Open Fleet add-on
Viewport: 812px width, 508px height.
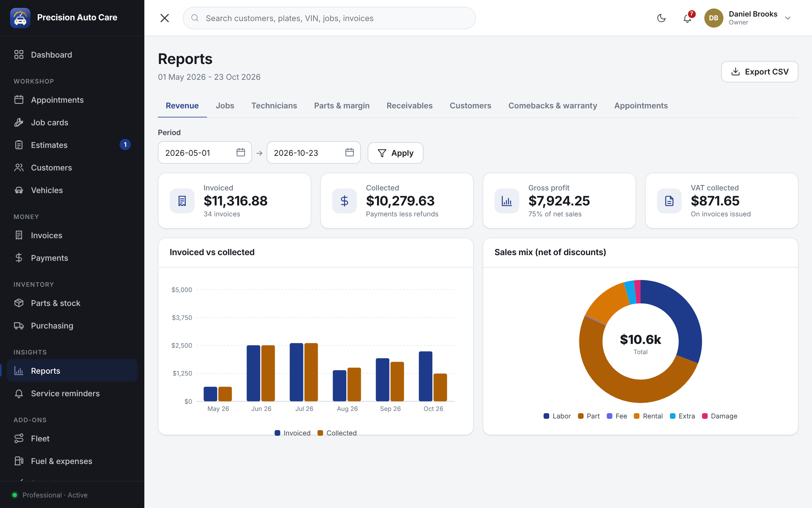point(72,438)
